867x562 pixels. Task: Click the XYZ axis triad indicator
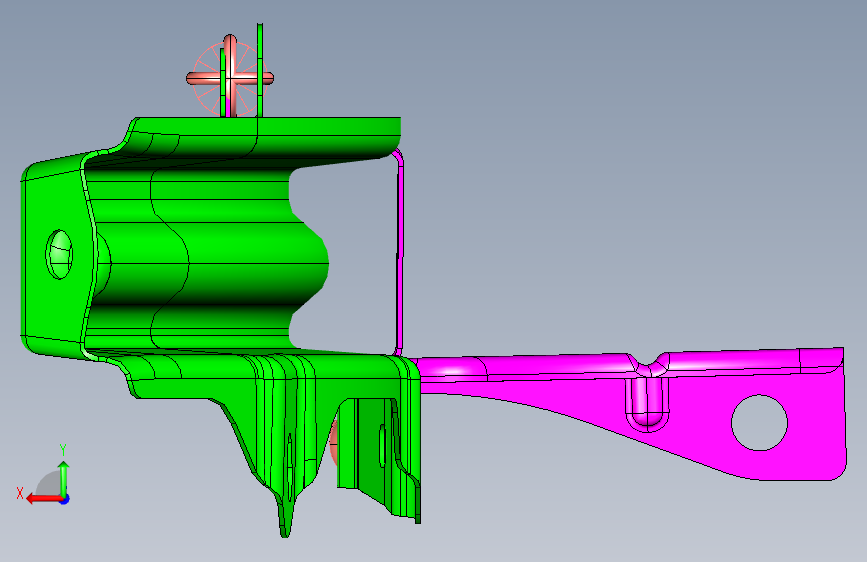(44, 475)
